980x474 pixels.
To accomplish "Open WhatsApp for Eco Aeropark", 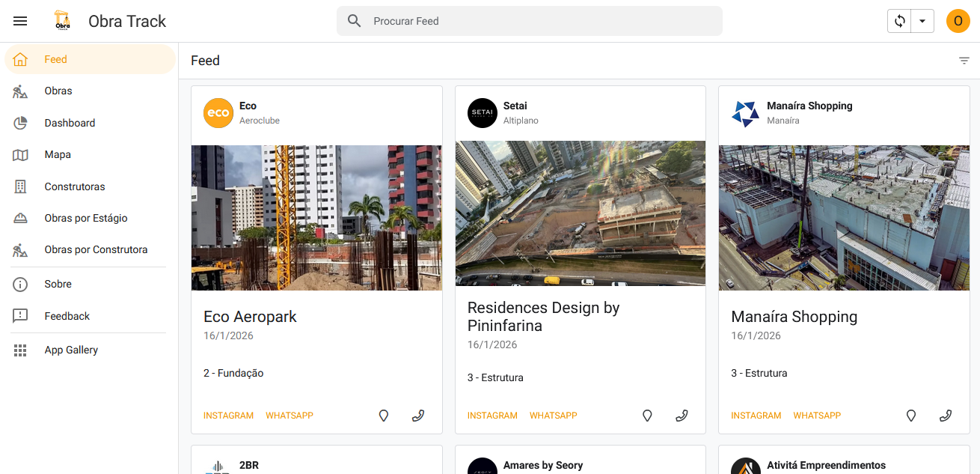I will coord(290,415).
